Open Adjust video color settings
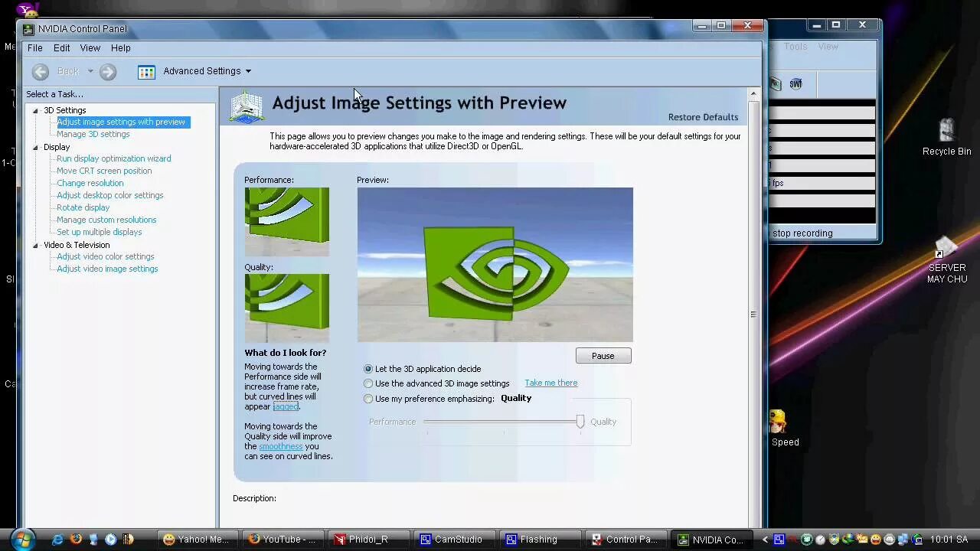The image size is (980, 551). pos(106,256)
